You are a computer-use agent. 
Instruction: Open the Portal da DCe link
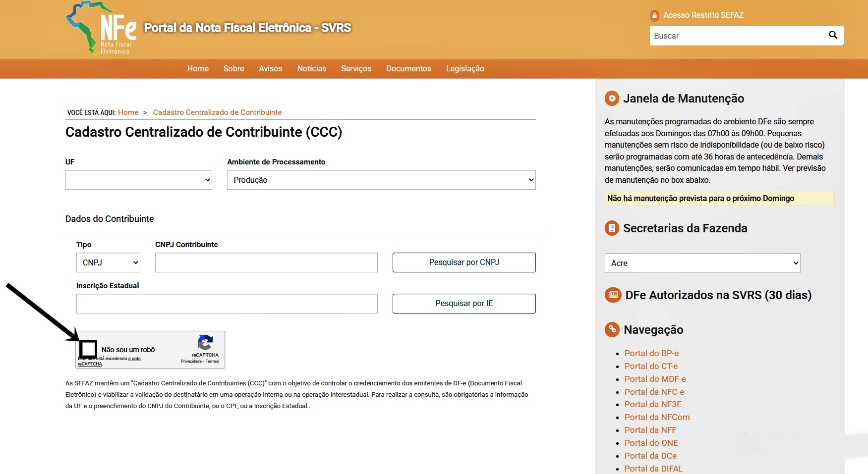(x=650, y=456)
